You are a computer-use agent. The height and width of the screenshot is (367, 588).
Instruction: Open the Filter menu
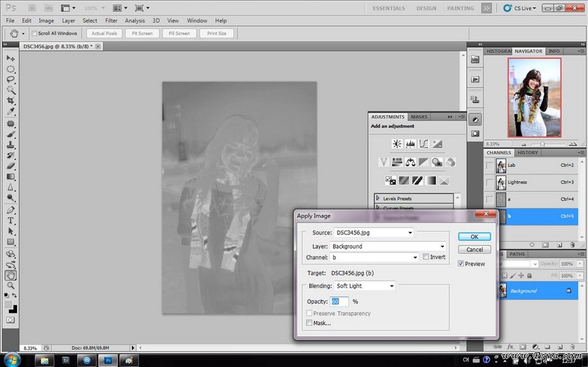[x=111, y=21]
